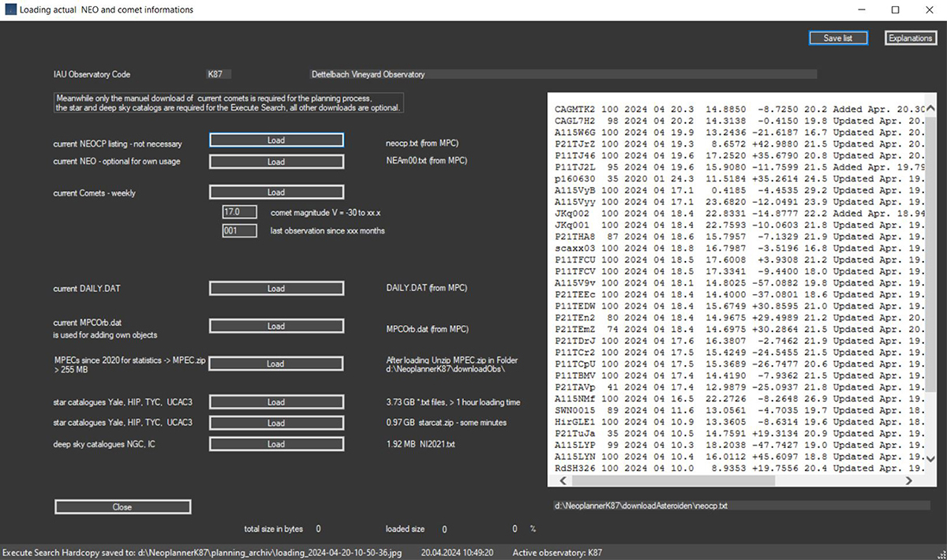Select list row p160630
Image resolution: width=947 pixels, height=560 pixels.
pyautogui.click(x=740, y=179)
